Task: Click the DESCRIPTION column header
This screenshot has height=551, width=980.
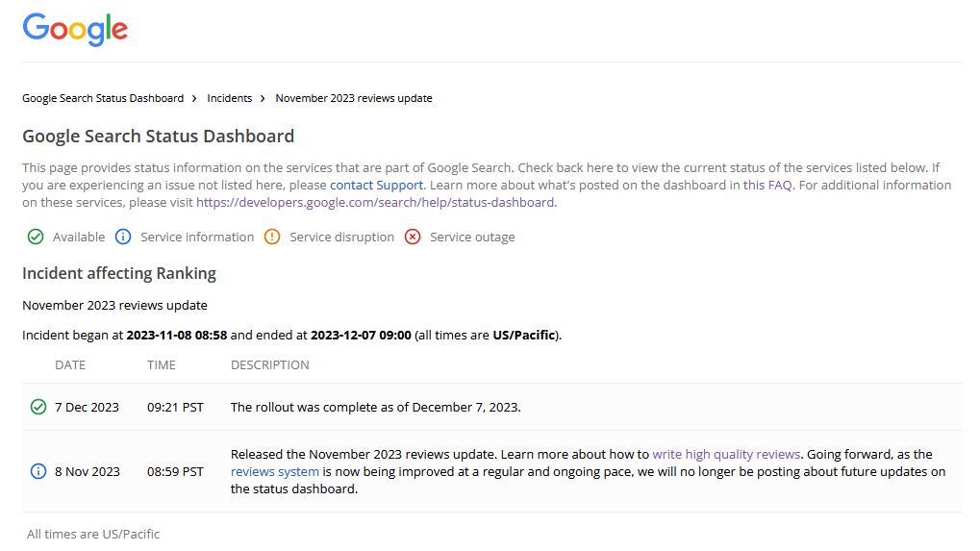Action: [x=270, y=364]
